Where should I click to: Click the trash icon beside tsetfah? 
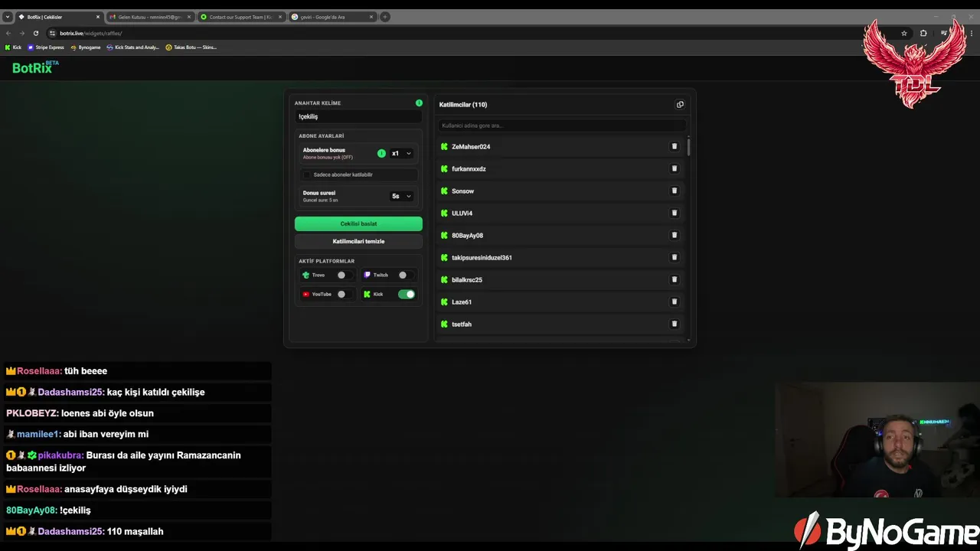coord(675,324)
